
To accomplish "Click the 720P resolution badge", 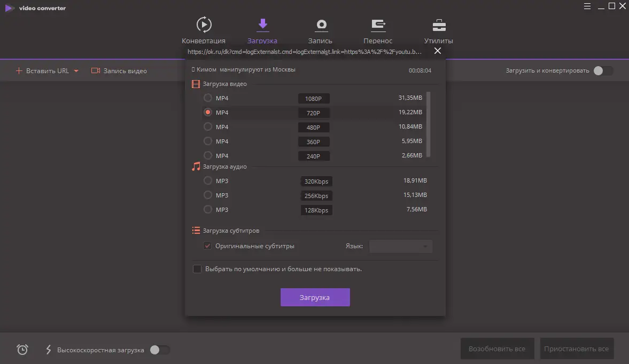I will pyautogui.click(x=314, y=113).
